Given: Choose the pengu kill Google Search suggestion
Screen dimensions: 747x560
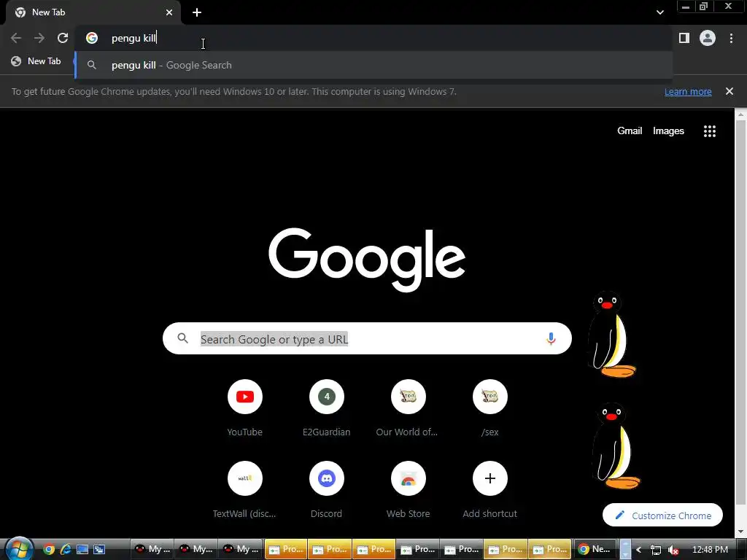Looking at the screenshot, I should point(374,65).
